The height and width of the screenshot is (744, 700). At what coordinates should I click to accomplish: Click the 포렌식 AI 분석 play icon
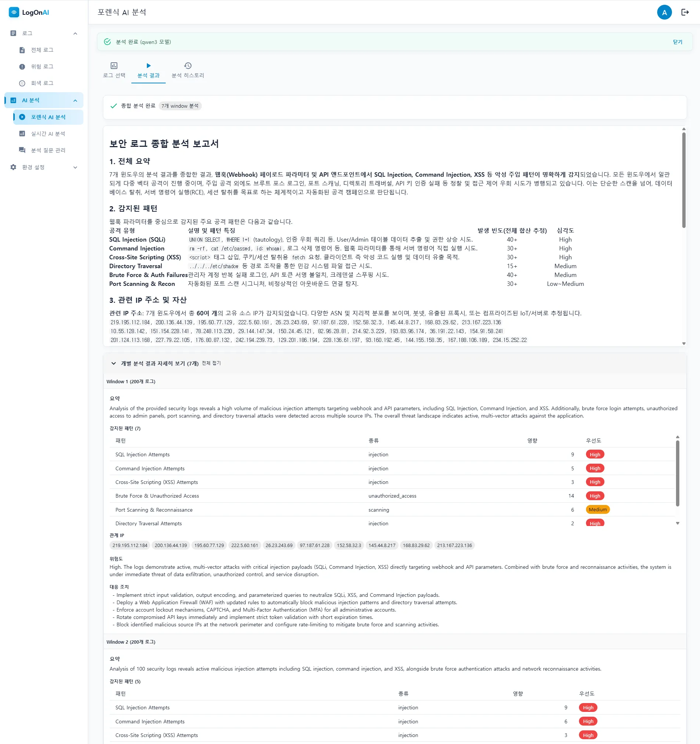click(22, 117)
